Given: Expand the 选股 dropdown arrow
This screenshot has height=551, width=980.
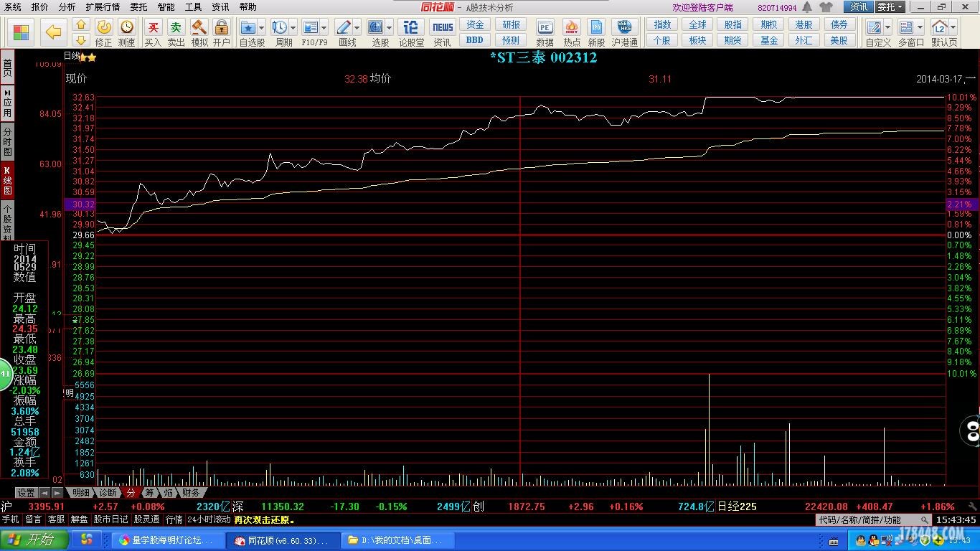Looking at the screenshot, I should (389, 27).
